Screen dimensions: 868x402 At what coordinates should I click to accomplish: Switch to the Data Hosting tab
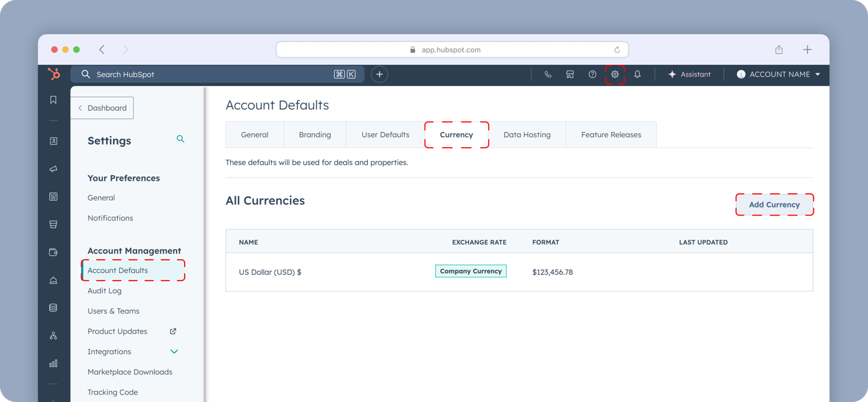[527, 135]
